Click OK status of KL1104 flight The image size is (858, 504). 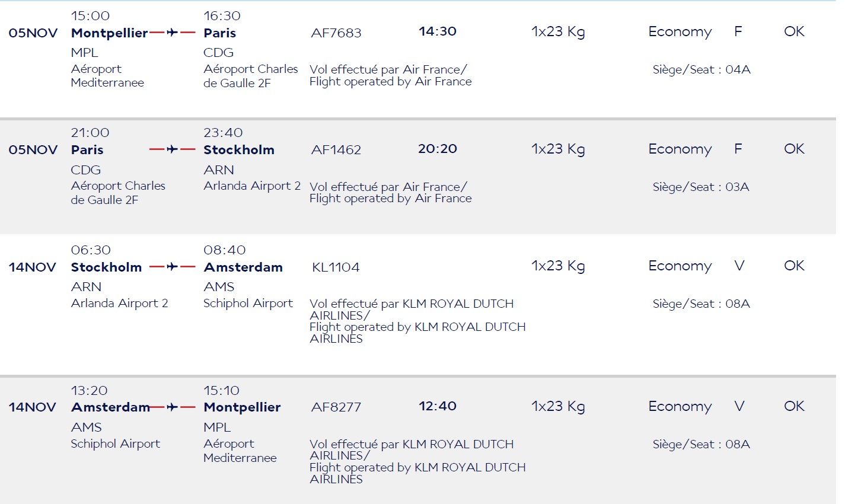794,266
